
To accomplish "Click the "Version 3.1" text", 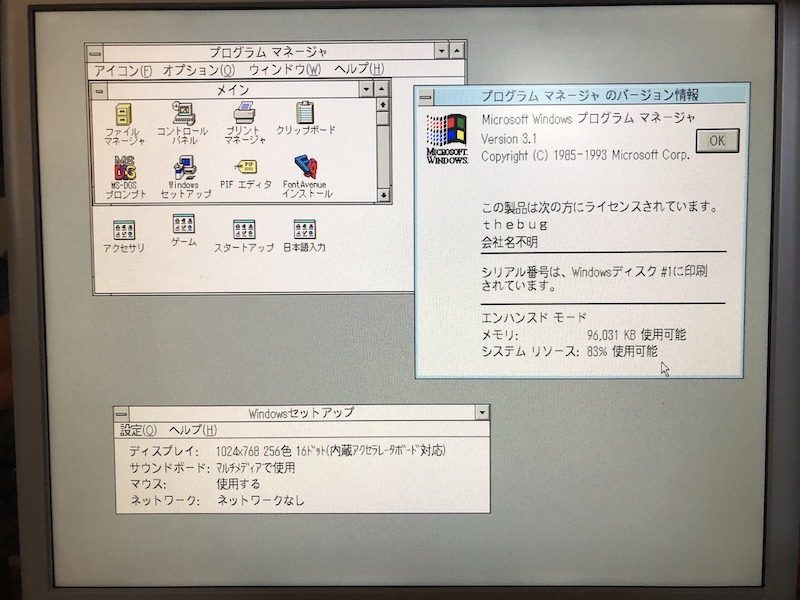I will pos(509,139).
